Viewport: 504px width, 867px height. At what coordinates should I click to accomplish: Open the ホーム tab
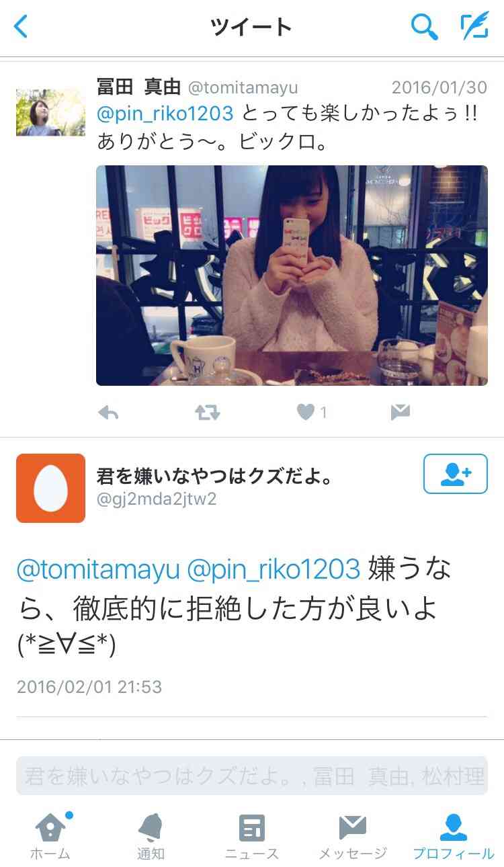[x=52, y=836]
